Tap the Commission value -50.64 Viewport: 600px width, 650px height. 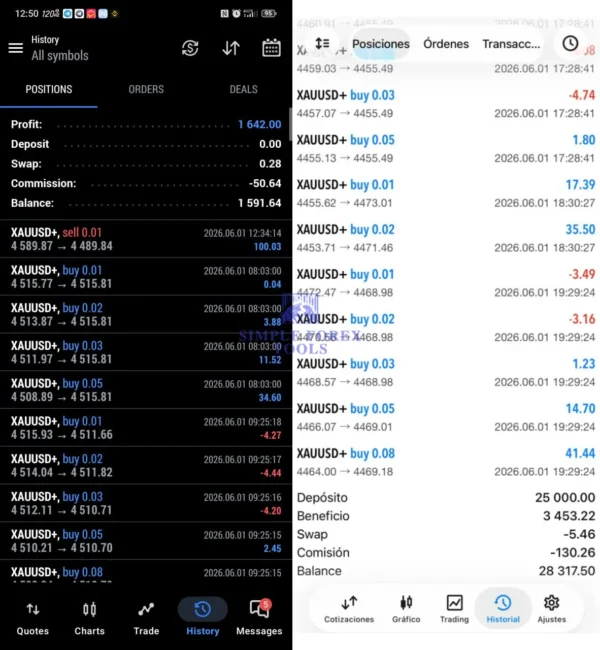coord(265,183)
